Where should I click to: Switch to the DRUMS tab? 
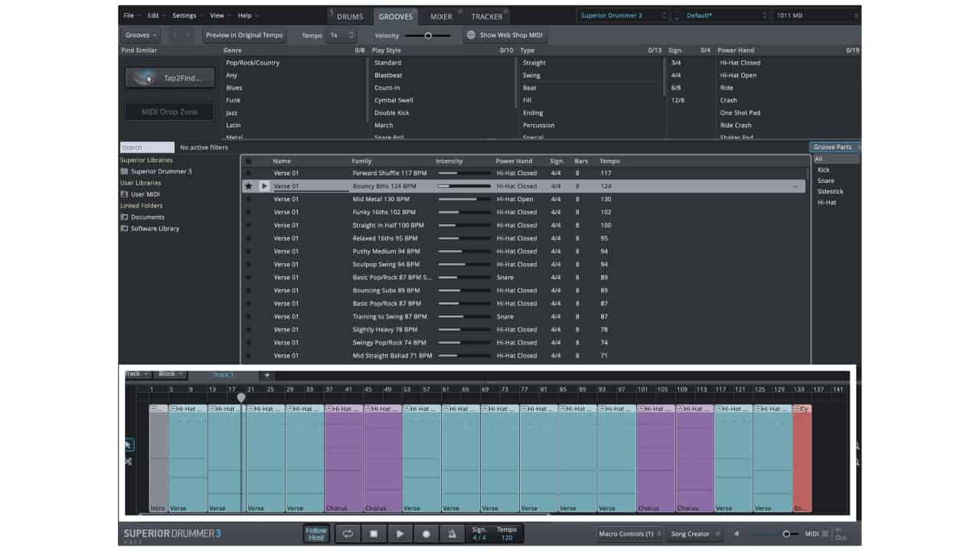coord(350,16)
